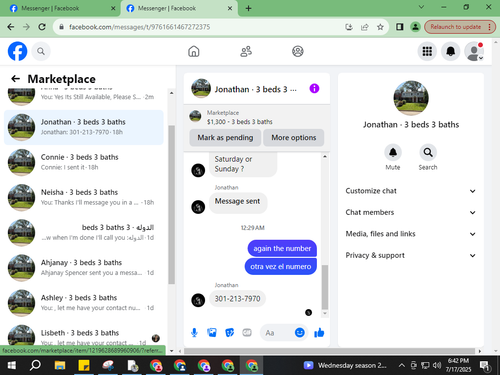
Task: Expand Privacy & support section
Action: [x=411, y=255]
